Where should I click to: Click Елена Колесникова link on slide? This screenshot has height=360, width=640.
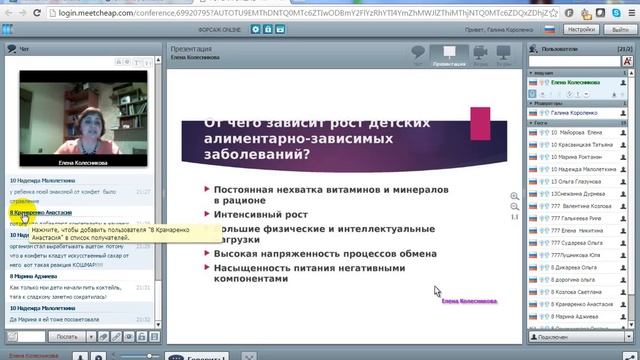click(x=469, y=301)
